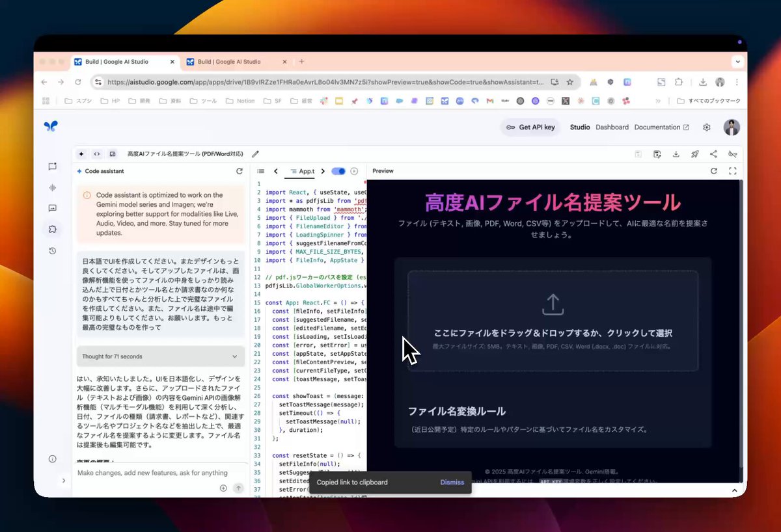Image resolution: width=781 pixels, height=532 pixels.
Task: Edit the app name with pencil icon
Action: pyautogui.click(x=255, y=154)
